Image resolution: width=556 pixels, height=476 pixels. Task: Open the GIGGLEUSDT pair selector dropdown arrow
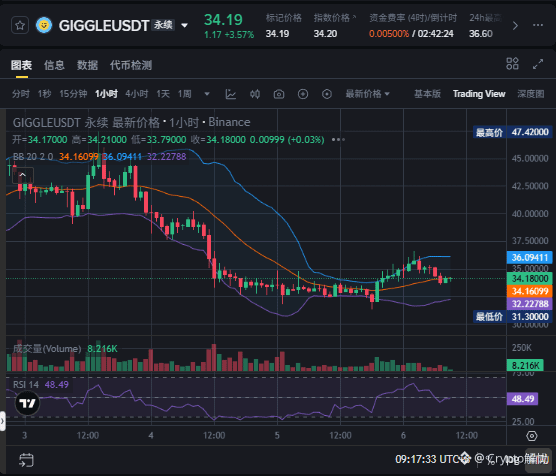tap(184, 26)
